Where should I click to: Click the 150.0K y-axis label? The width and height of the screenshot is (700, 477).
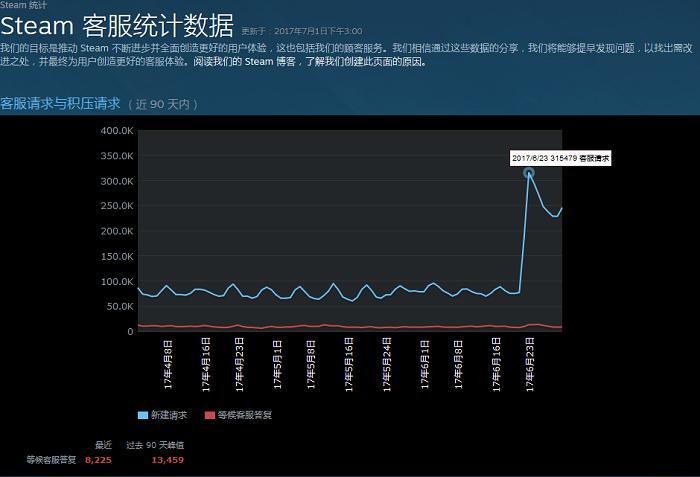click(117, 256)
